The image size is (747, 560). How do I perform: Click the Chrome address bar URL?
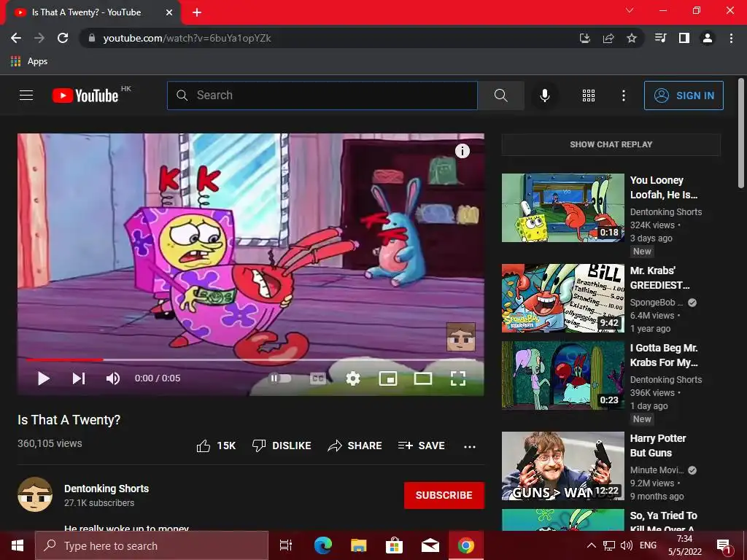[187, 38]
